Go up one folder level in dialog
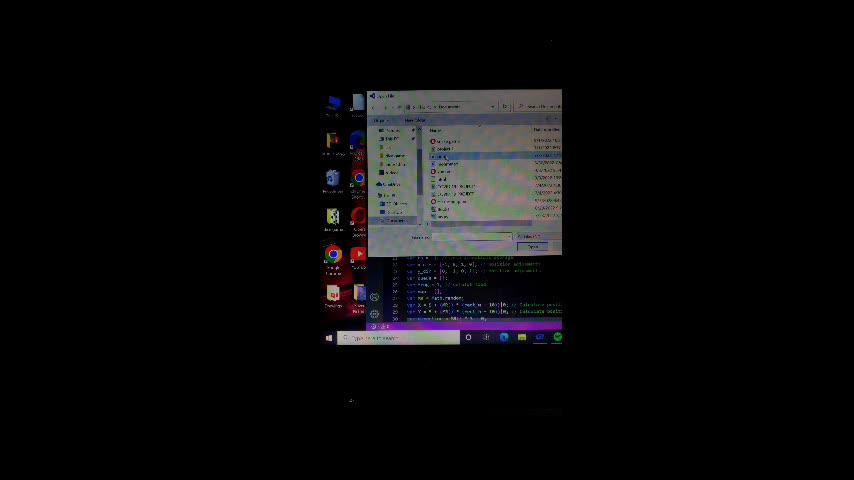The width and height of the screenshot is (854, 480). pyautogui.click(x=399, y=107)
